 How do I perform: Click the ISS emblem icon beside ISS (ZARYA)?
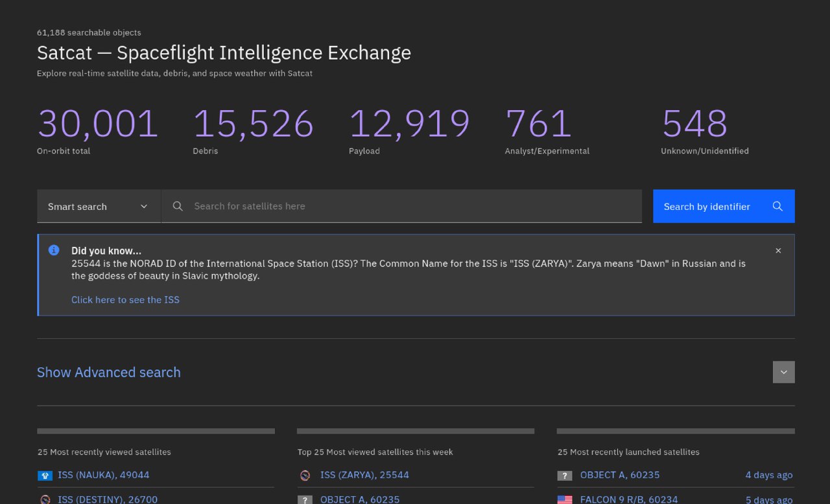(x=305, y=475)
